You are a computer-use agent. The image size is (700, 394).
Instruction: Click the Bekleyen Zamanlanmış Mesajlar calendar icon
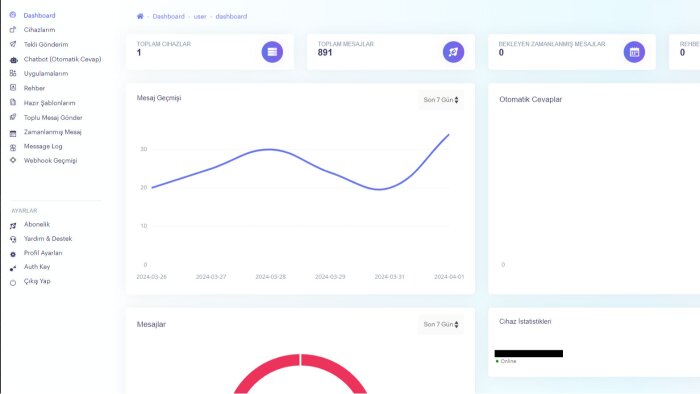[x=634, y=52]
